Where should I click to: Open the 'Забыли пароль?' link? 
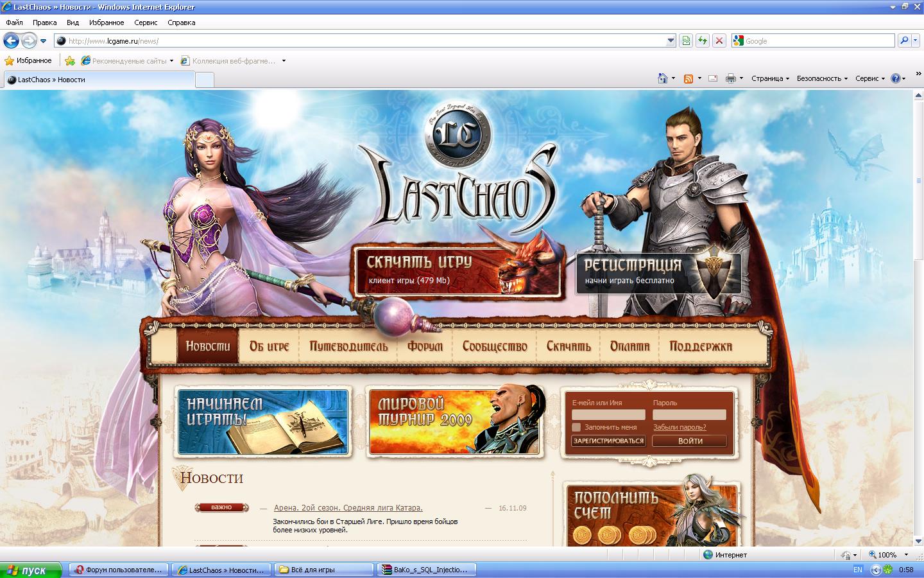coord(680,427)
